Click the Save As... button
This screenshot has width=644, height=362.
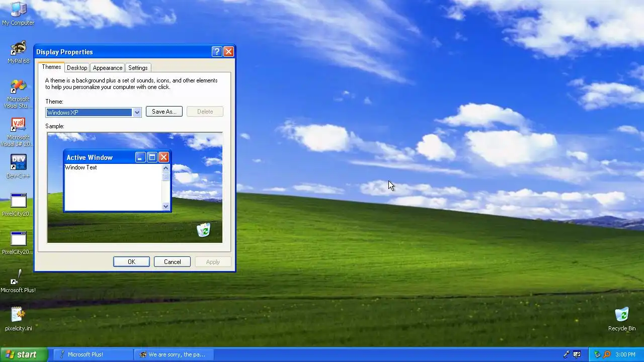click(164, 112)
